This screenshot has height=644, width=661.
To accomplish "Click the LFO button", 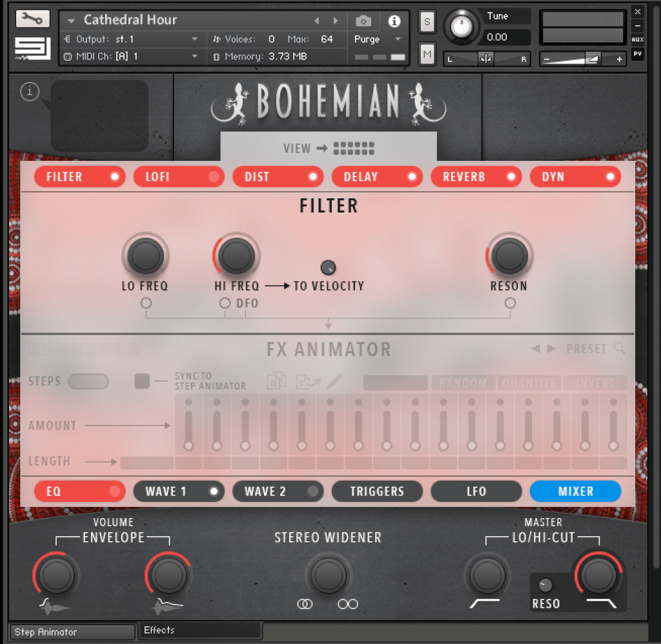I will (x=476, y=492).
